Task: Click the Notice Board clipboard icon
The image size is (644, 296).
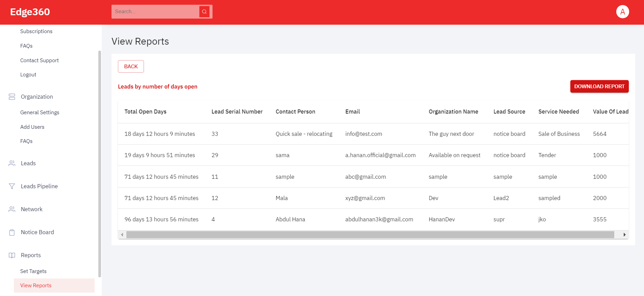Action: point(12,232)
